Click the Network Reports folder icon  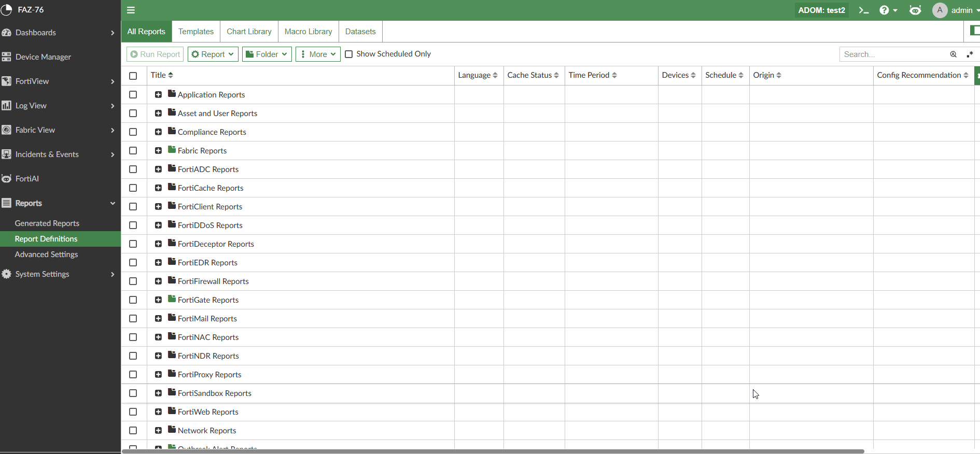point(172,429)
